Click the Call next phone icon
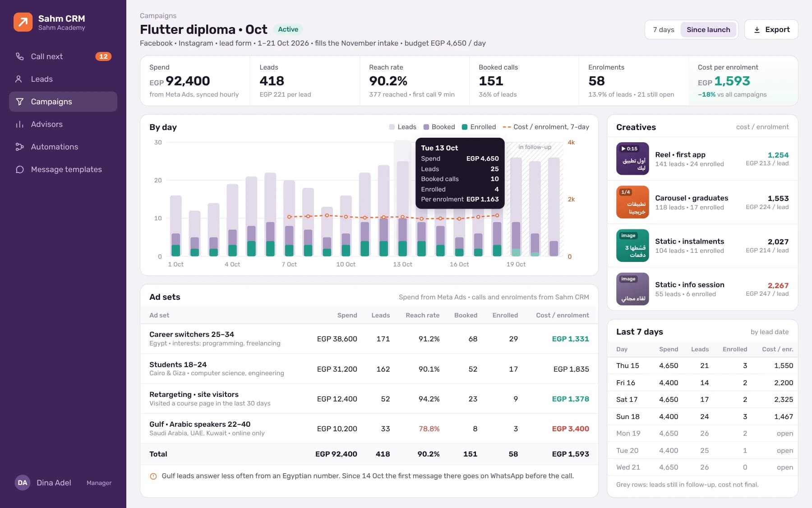The height and width of the screenshot is (508, 812). click(19, 56)
